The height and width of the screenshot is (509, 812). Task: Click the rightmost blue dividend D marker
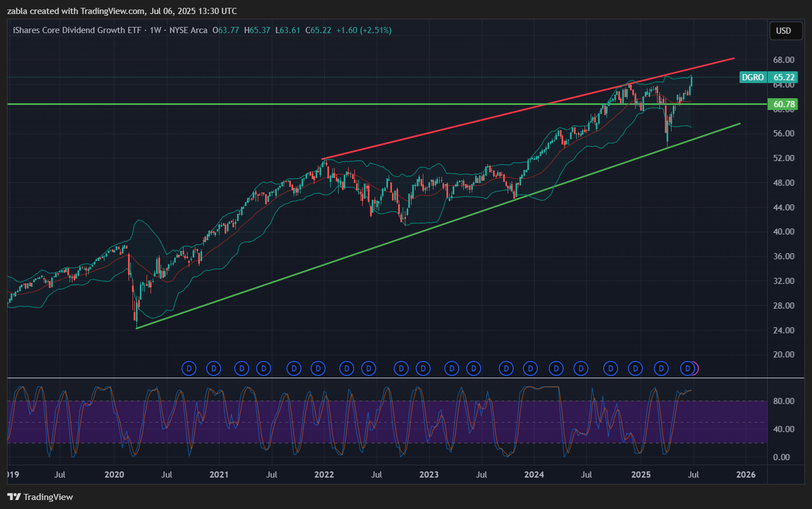pos(687,369)
